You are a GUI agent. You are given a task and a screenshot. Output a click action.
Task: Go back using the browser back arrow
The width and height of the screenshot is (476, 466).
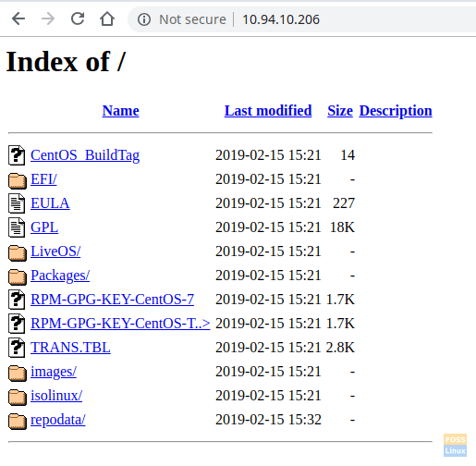click(18, 19)
